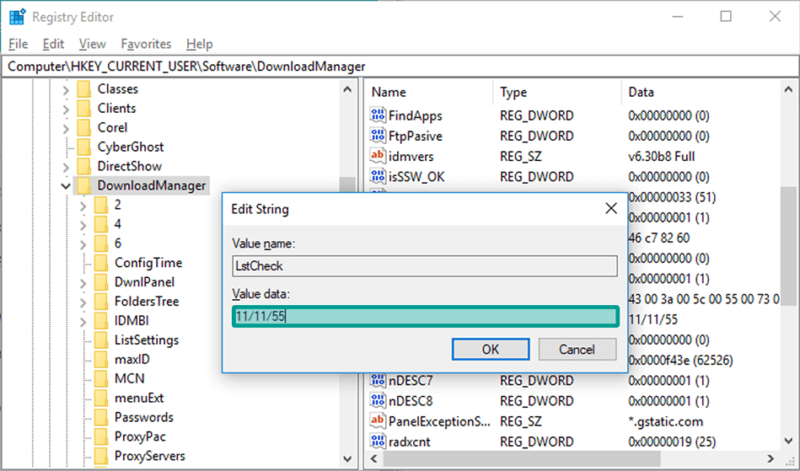Cancel the Edit String dialog

click(577, 349)
